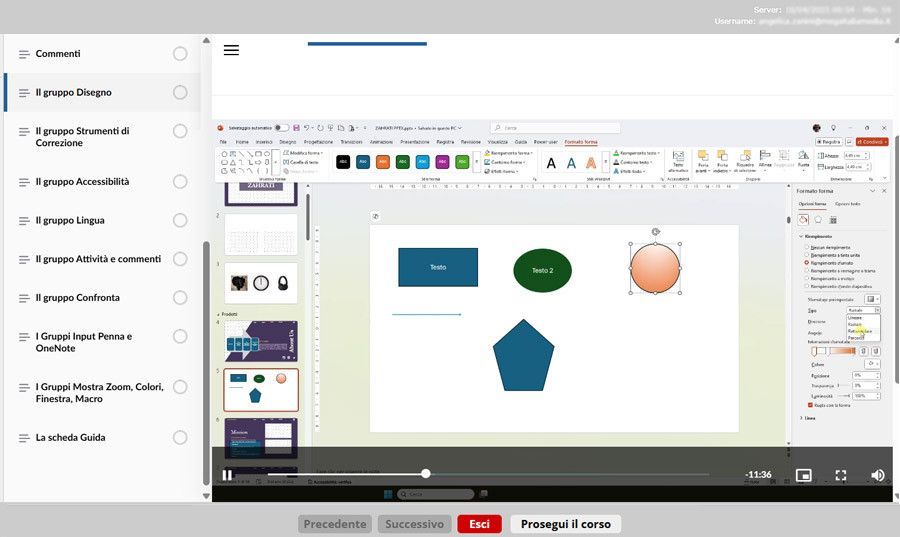Click the red Esci button
Image resolution: width=900 pixels, height=537 pixels.
tap(479, 524)
